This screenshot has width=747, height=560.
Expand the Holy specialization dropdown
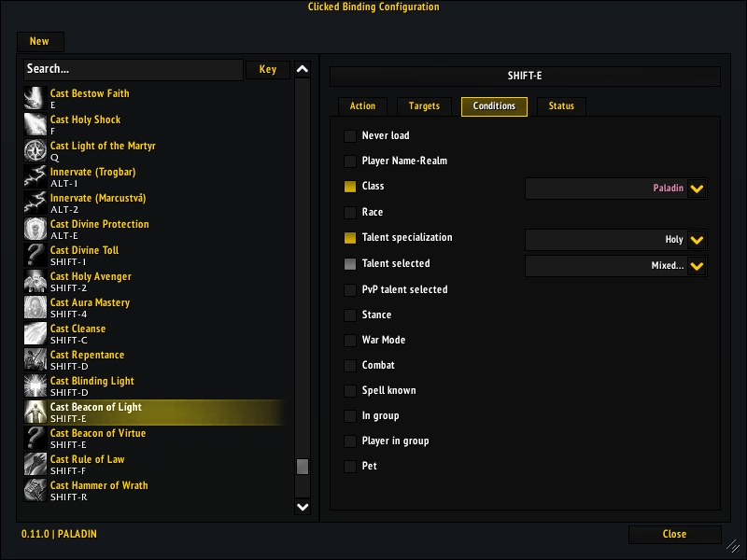coord(697,240)
